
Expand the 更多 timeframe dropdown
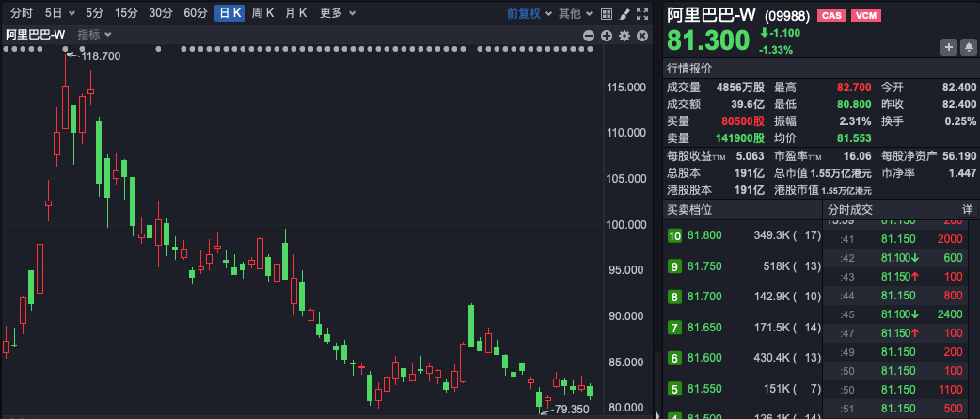click(x=336, y=14)
